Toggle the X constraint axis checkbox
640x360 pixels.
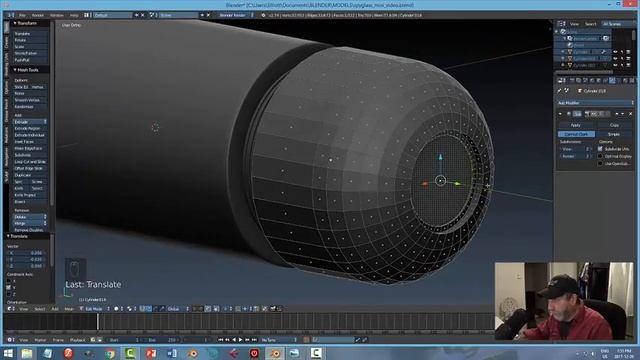point(9,281)
